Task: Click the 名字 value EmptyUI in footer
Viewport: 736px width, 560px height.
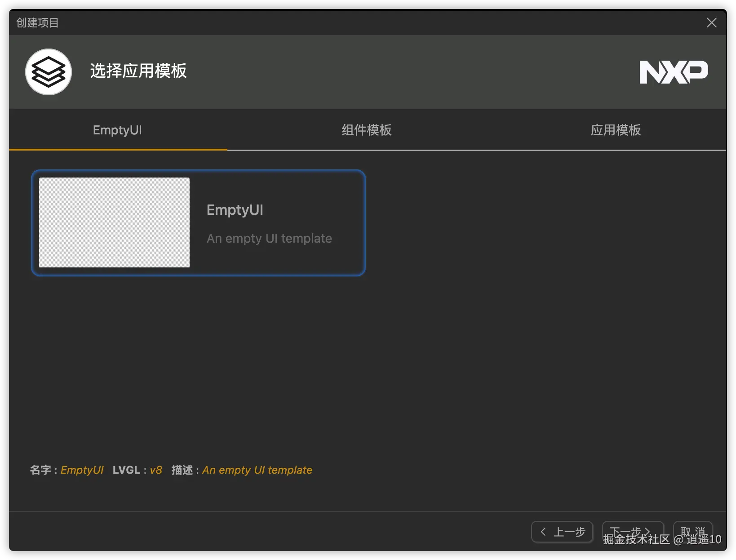Action: [x=82, y=470]
